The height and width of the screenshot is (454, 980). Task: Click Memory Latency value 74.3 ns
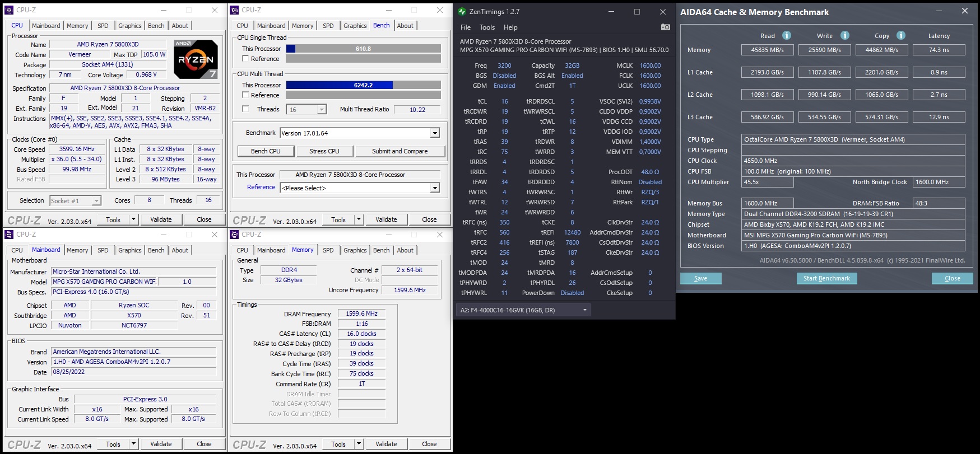[939, 50]
